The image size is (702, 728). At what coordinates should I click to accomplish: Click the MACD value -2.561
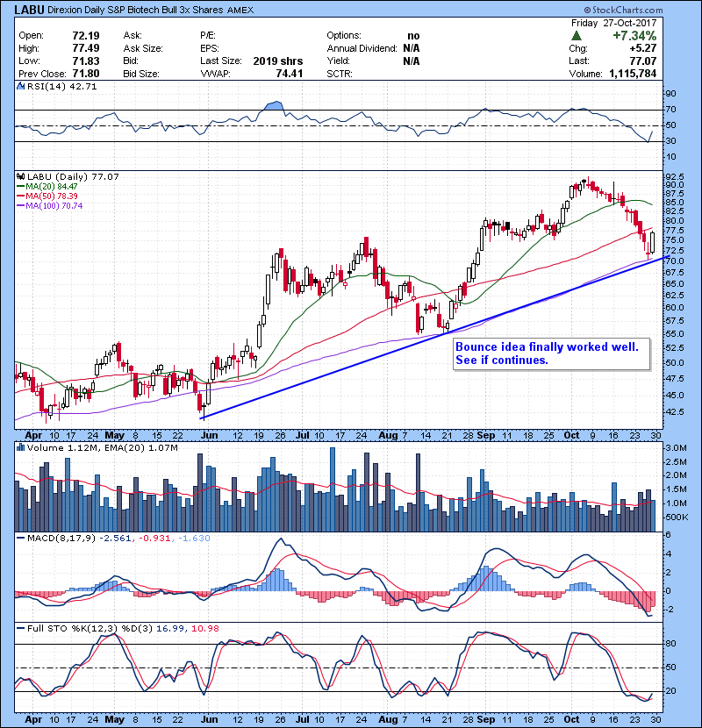click(115, 539)
